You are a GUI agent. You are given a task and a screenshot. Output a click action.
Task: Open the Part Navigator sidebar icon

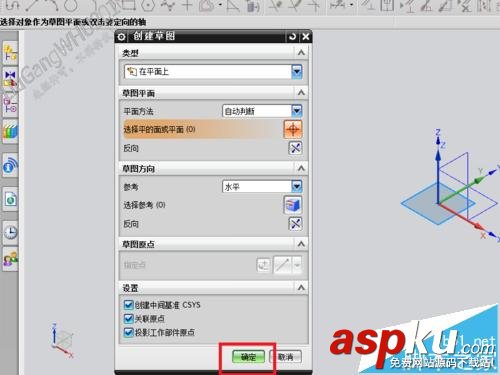[x=10, y=105]
